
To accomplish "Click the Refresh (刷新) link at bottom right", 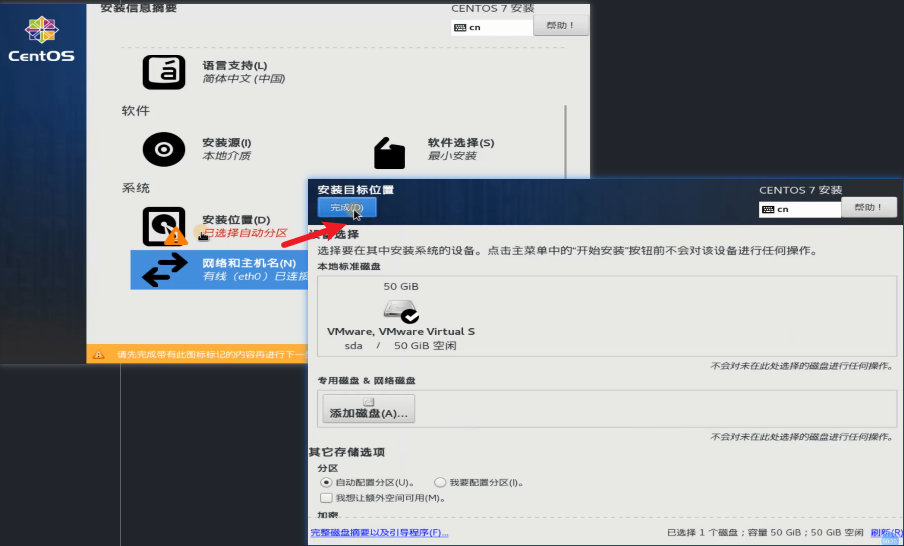I will pyautogui.click(x=887, y=533).
